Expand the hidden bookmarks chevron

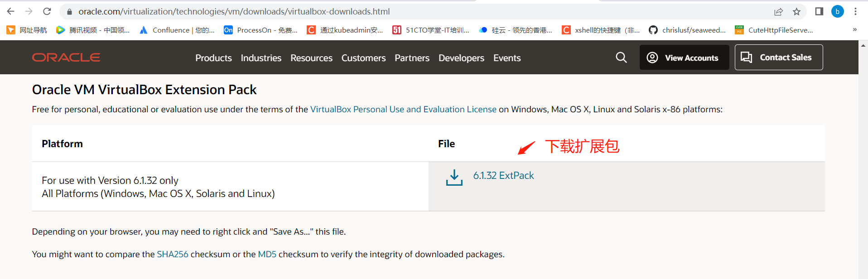click(x=854, y=30)
